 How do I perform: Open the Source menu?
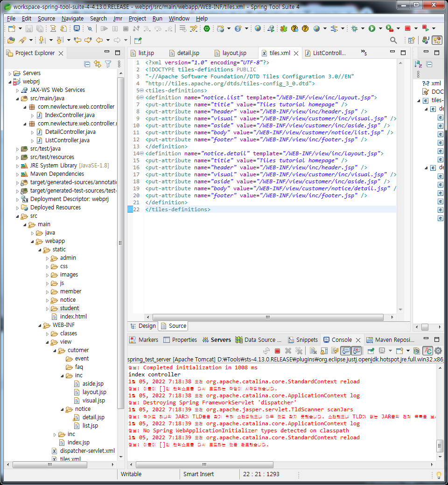[x=46, y=19]
